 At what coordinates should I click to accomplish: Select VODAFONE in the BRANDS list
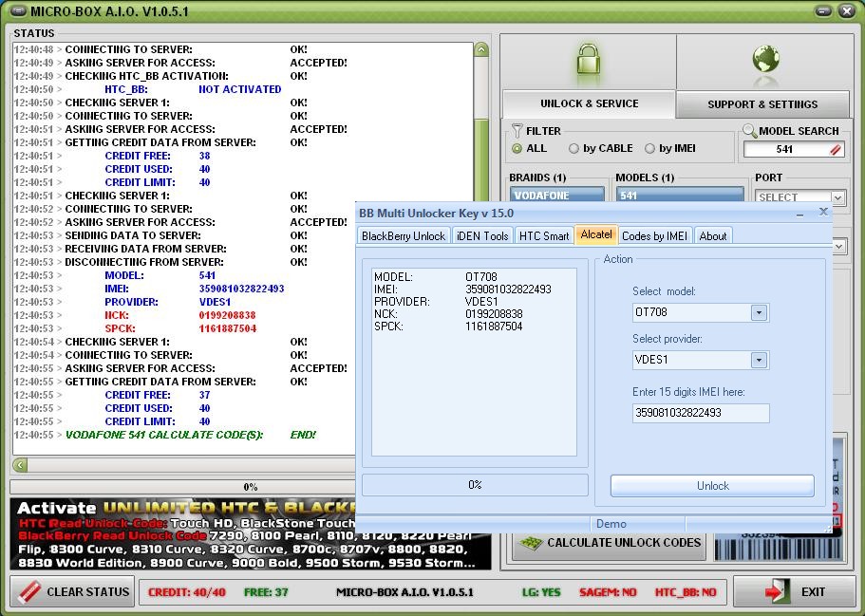pos(556,196)
